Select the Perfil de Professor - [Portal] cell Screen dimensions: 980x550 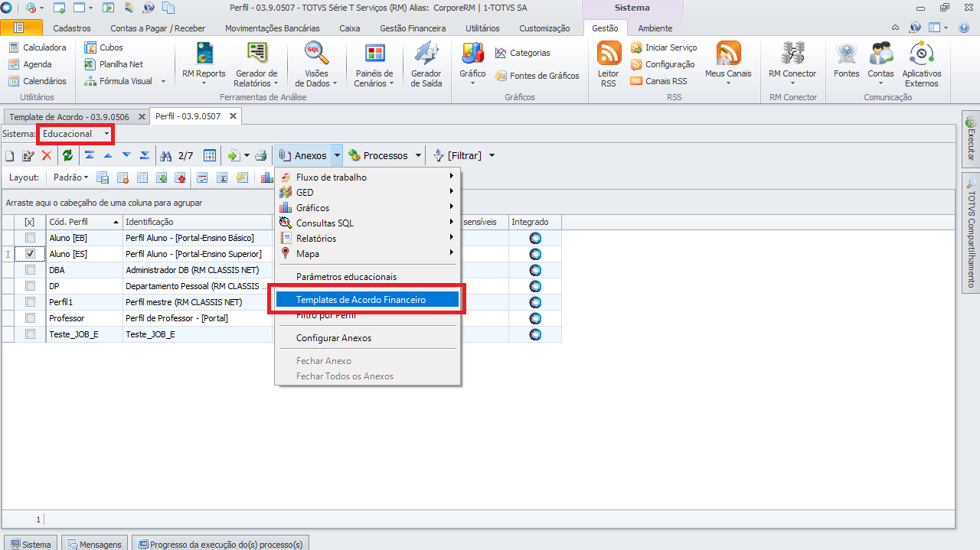coord(198,318)
